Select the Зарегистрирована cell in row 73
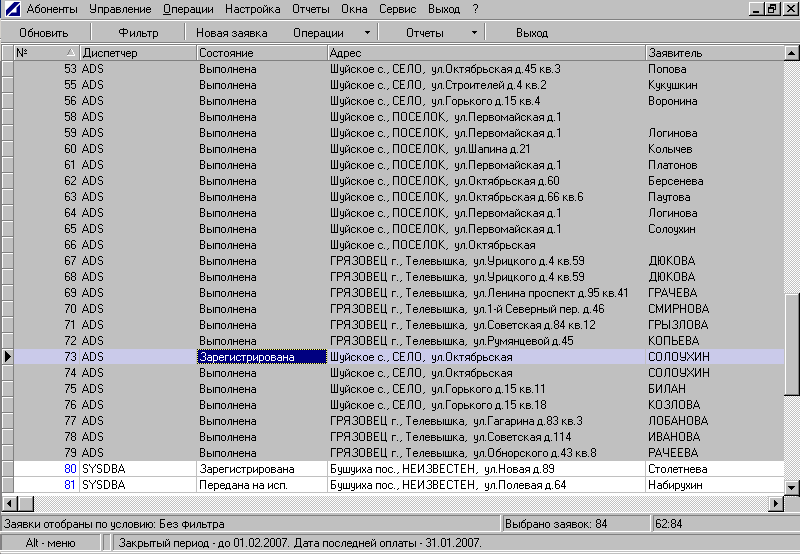 pyautogui.click(x=260, y=357)
